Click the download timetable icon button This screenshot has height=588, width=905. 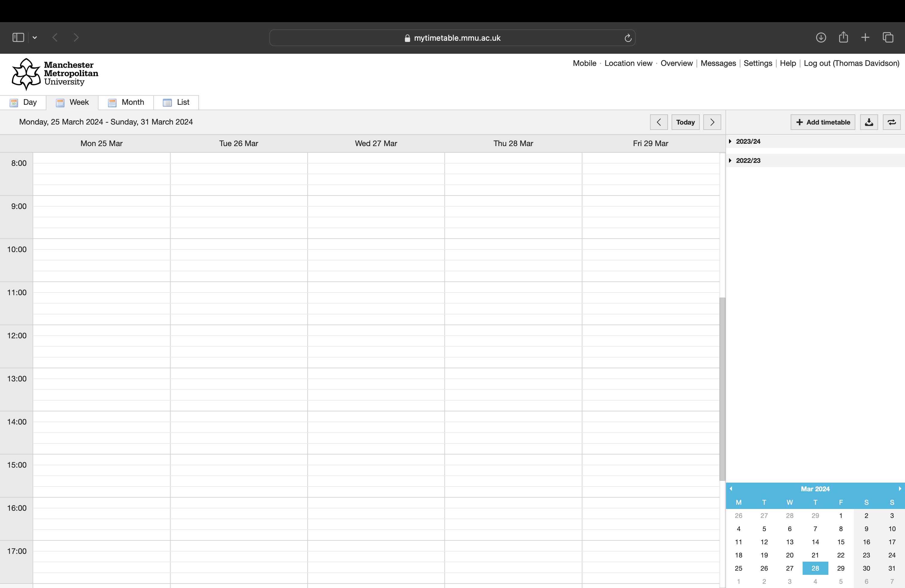pyautogui.click(x=868, y=122)
